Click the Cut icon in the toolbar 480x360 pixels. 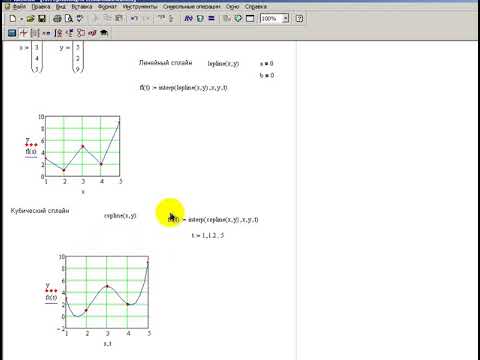point(96,19)
